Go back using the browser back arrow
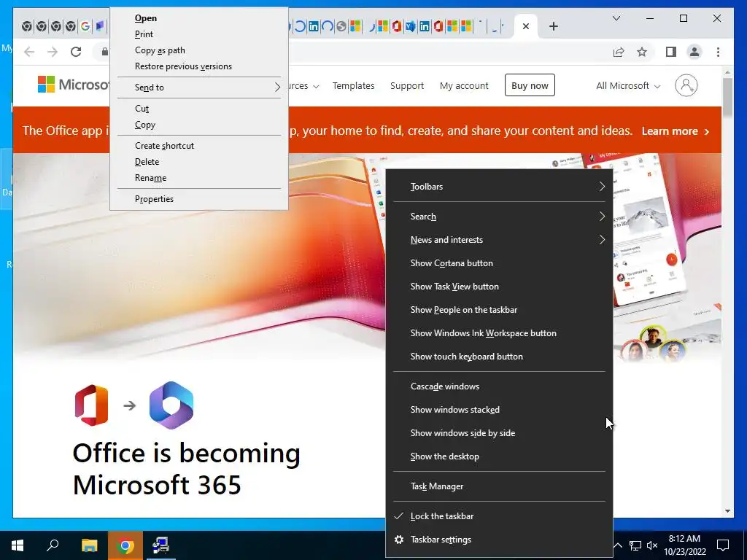747x560 pixels. pos(29,52)
